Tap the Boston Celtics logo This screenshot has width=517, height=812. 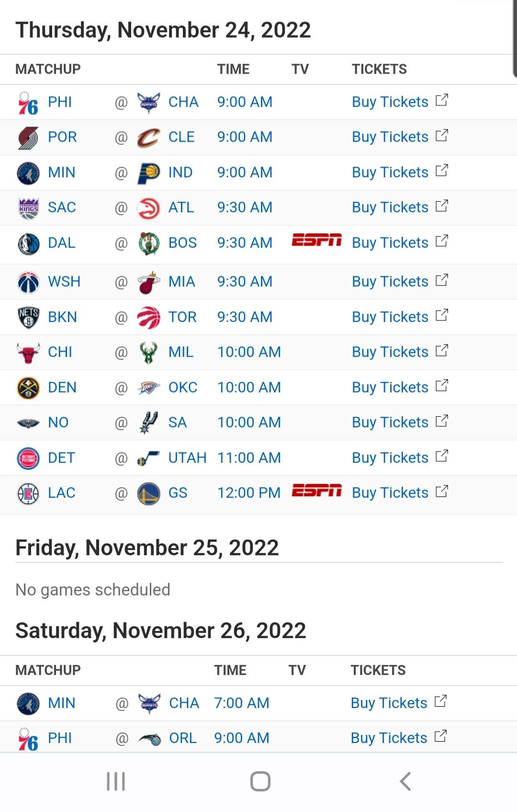click(148, 243)
